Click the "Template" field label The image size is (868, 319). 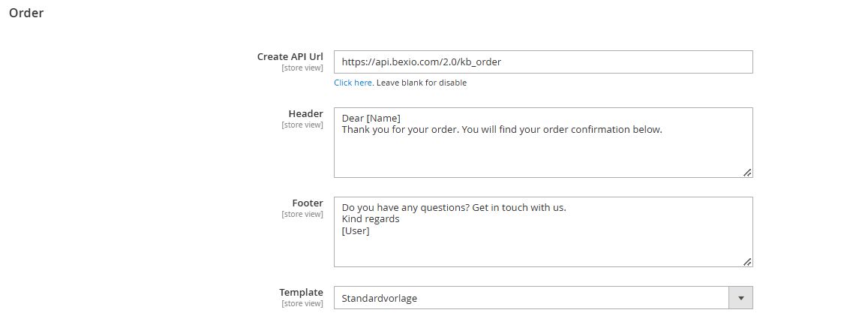click(301, 292)
